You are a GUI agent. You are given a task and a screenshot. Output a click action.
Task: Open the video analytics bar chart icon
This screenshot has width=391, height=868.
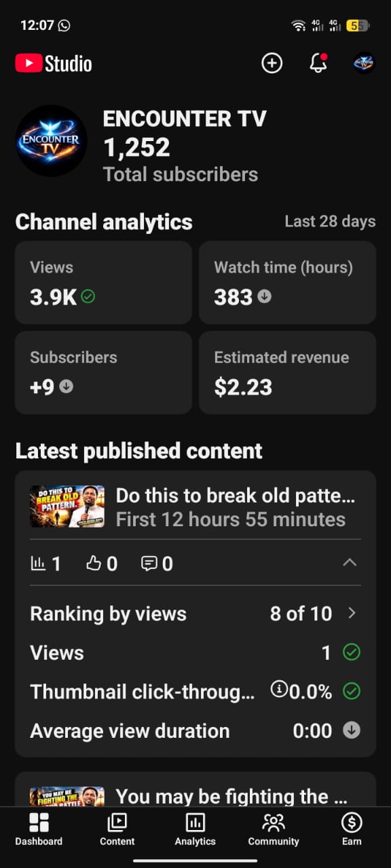click(38, 563)
